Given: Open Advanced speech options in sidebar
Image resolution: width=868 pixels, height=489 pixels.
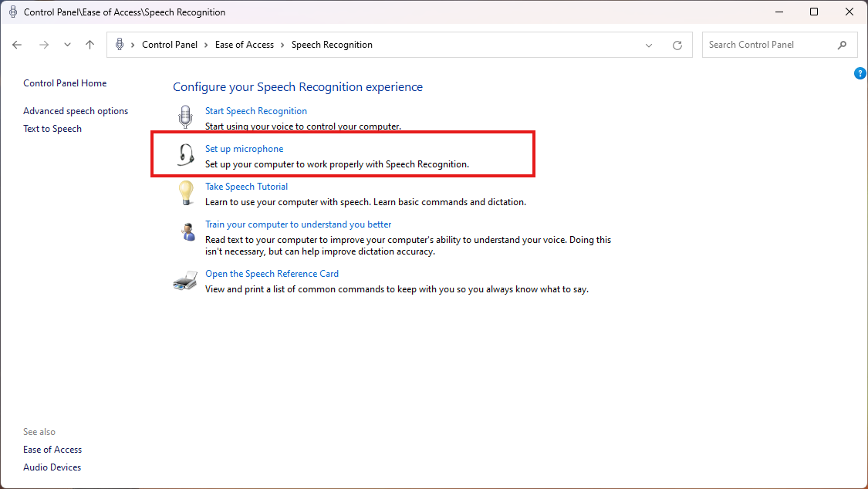Looking at the screenshot, I should click(76, 111).
